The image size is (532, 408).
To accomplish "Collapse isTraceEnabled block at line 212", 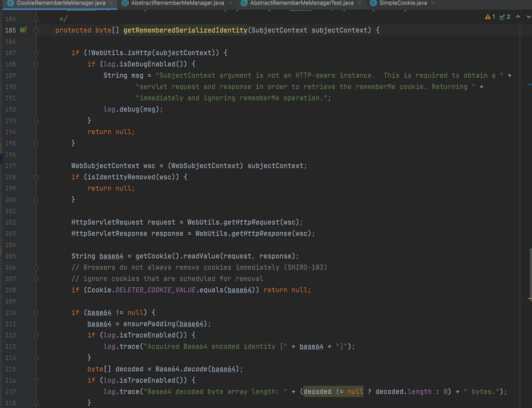I will [36, 336].
